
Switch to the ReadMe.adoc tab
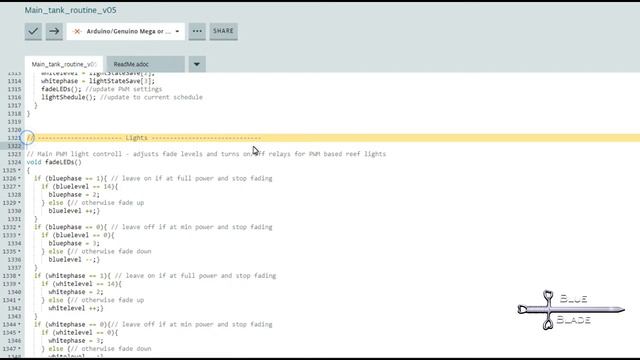coord(145,64)
